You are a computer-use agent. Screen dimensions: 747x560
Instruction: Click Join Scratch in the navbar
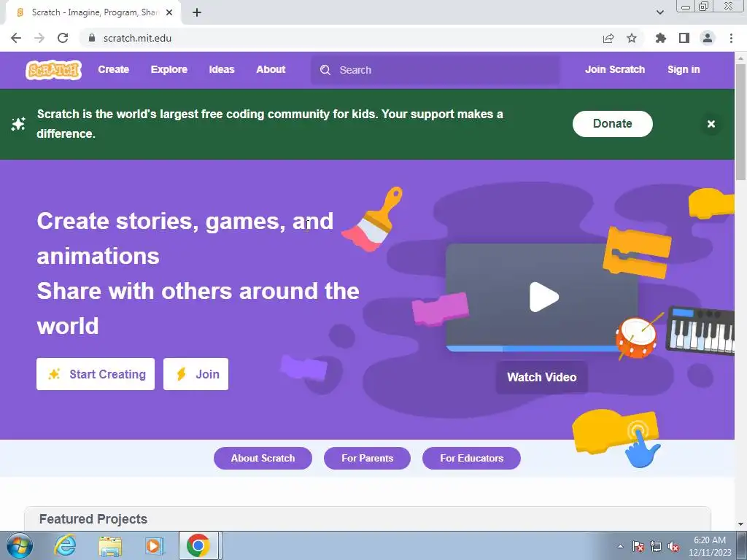point(614,69)
